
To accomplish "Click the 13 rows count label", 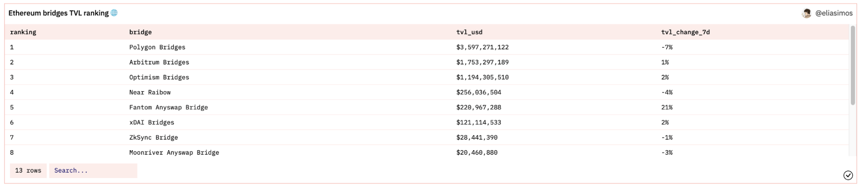I will point(28,170).
